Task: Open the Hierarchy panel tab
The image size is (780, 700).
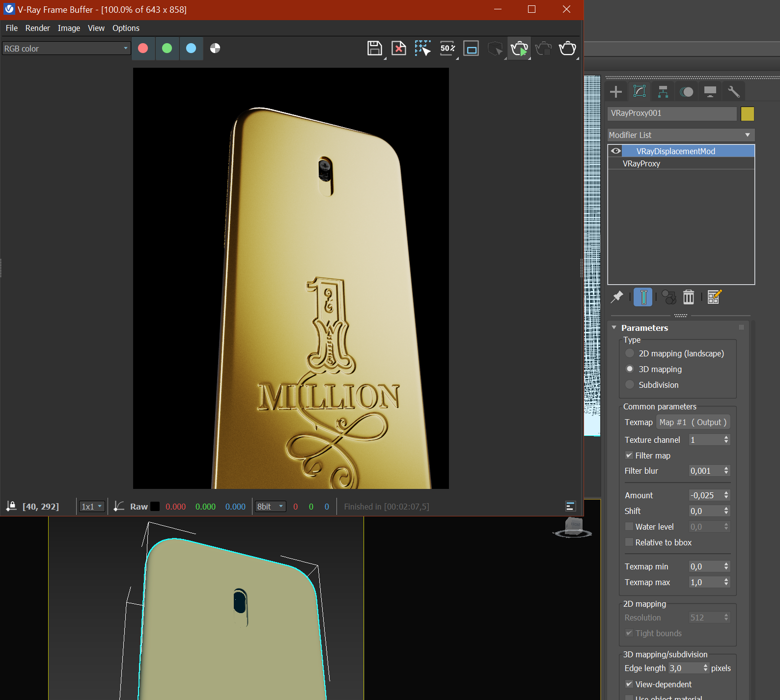Action: pyautogui.click(x=663, y=91)
